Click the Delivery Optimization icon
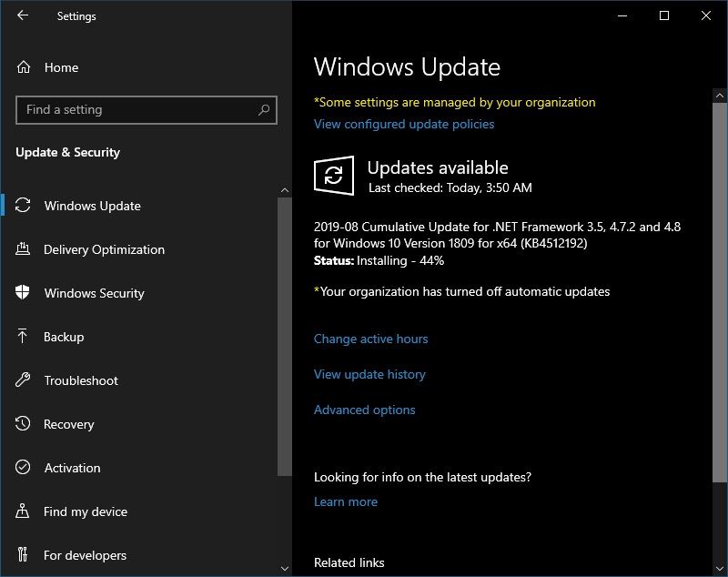Image resolution: width=728 pixels, height=577 pixels. (23, 248)
